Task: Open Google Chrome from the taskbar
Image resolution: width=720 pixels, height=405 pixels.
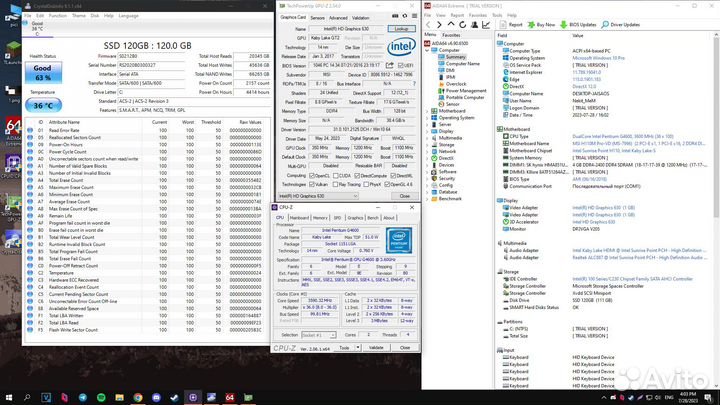Action: 138,397
